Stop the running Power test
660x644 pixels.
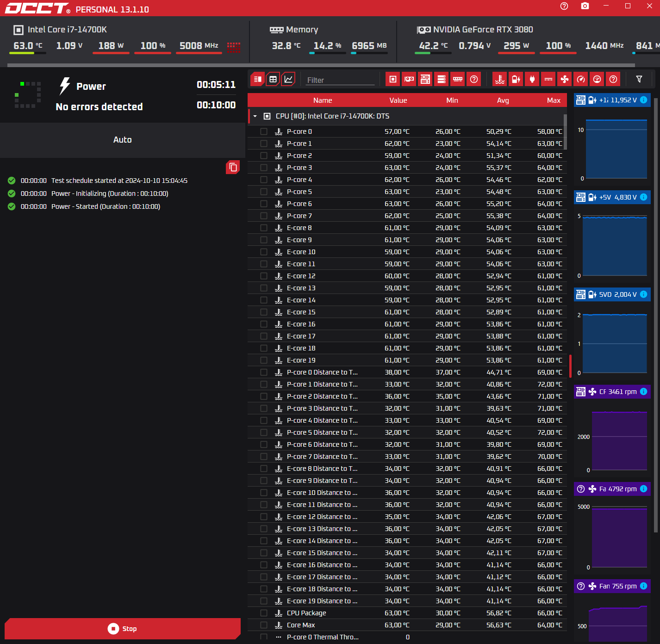click(x=123, y=629)
